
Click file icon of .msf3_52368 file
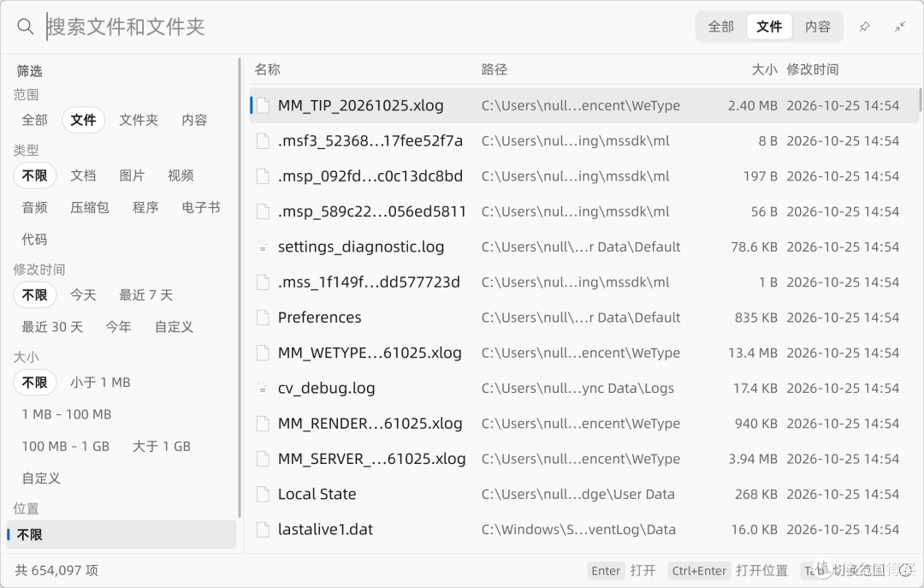(x=263, y=141)
